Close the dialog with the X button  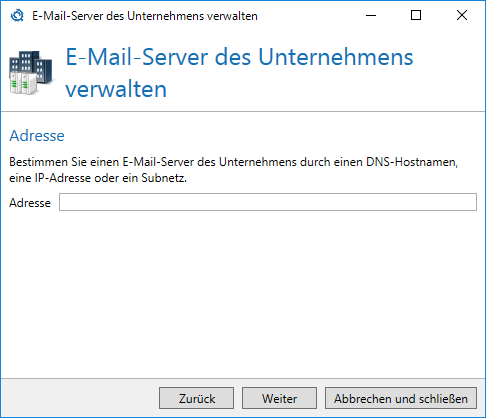tap(462, 15)
